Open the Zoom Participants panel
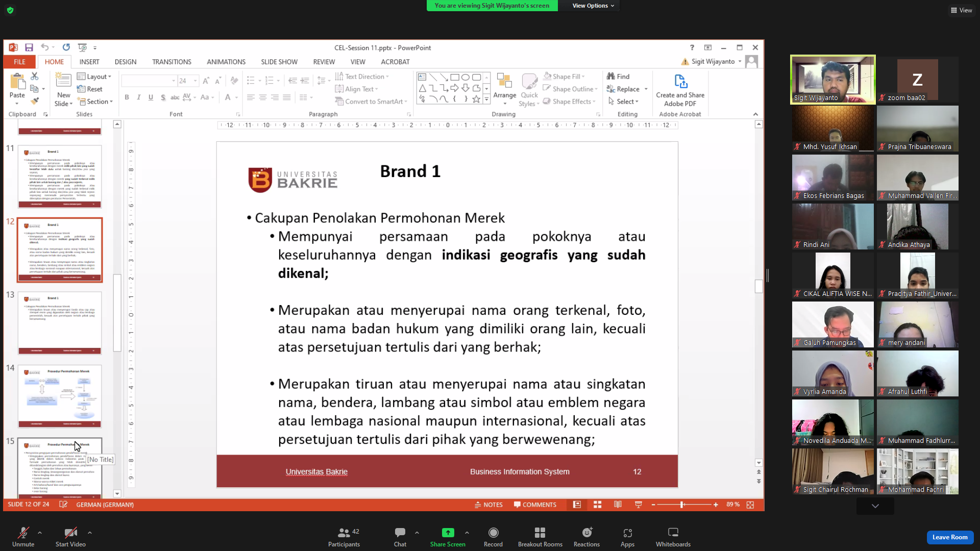This screenshot has width=980, height=551. (344, 537)
